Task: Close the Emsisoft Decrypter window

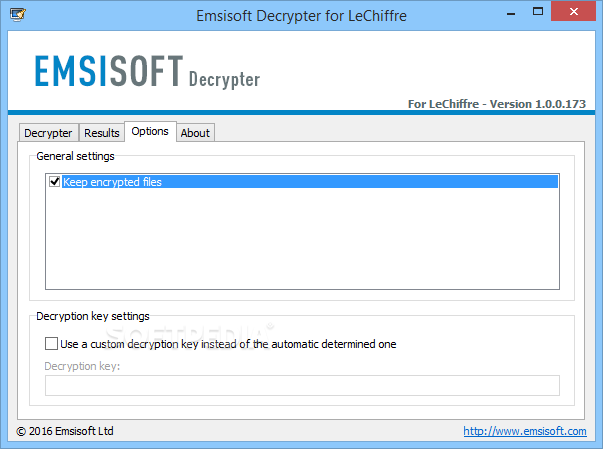Action: [573, 12]
